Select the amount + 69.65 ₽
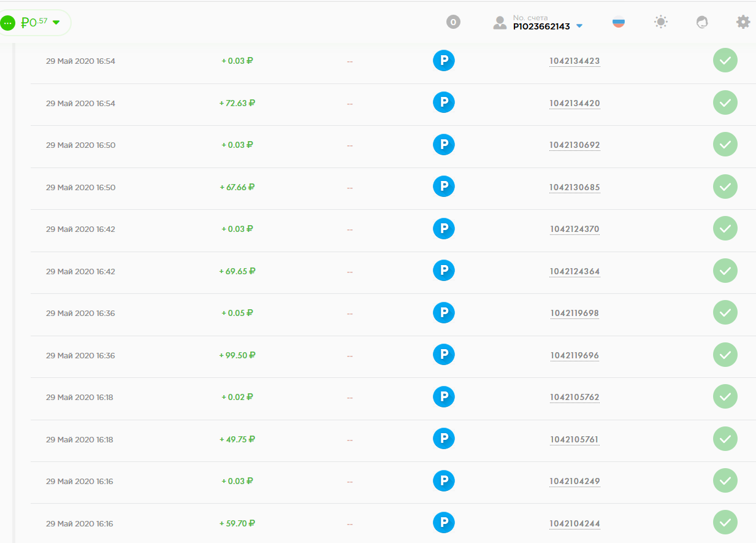 (x=237, y=271)
